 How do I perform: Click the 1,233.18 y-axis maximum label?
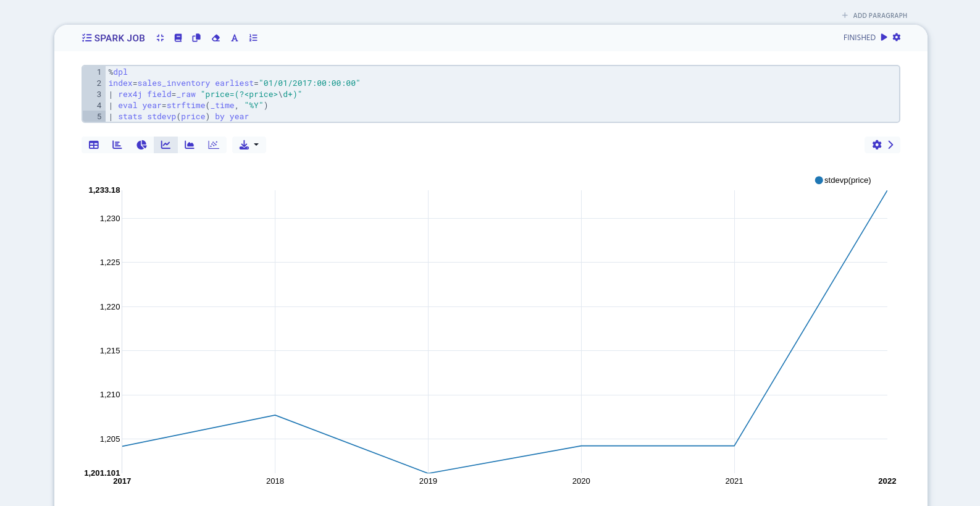(x=104, y=190)
